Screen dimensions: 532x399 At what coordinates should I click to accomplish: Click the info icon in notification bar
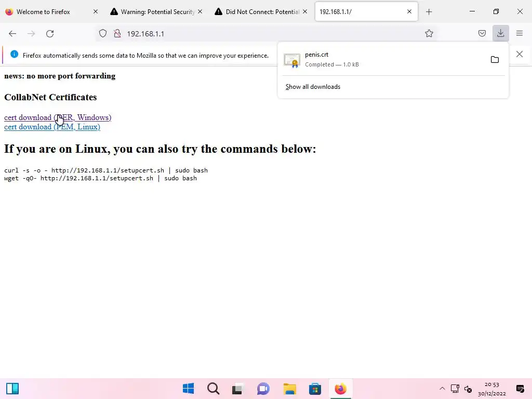coord(14,54)
